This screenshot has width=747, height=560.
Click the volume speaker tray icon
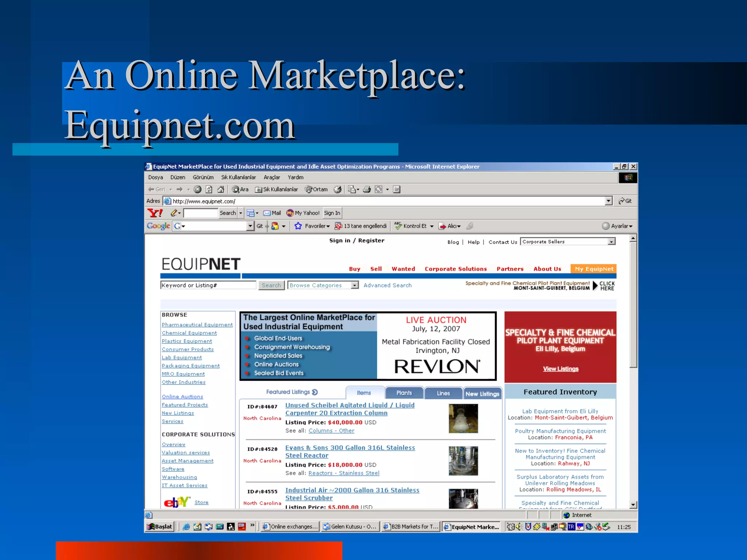[519, 526]
